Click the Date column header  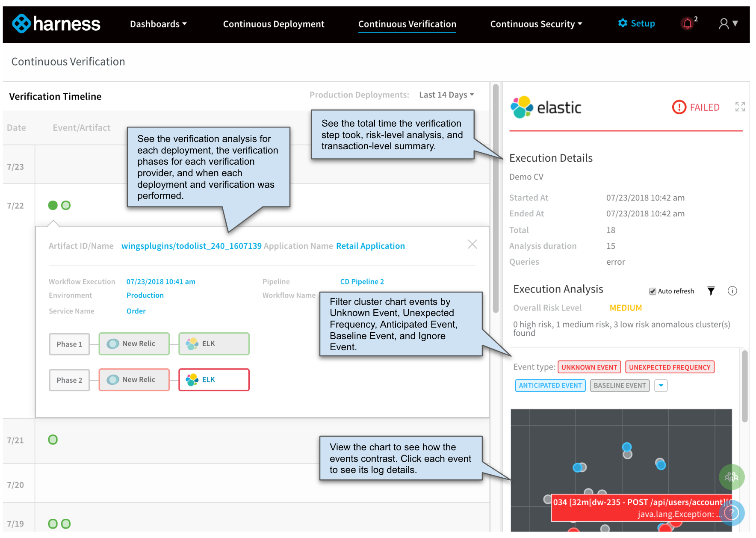[16, 127]
